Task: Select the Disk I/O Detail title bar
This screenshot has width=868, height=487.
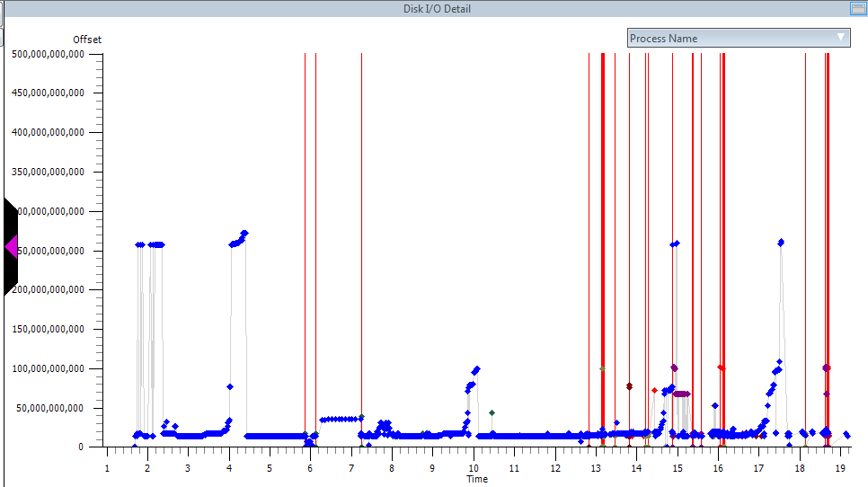Action: [437, 9]
